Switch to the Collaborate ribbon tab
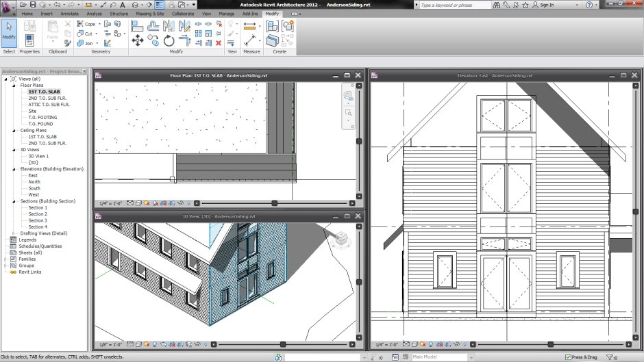 click(183, 14)
